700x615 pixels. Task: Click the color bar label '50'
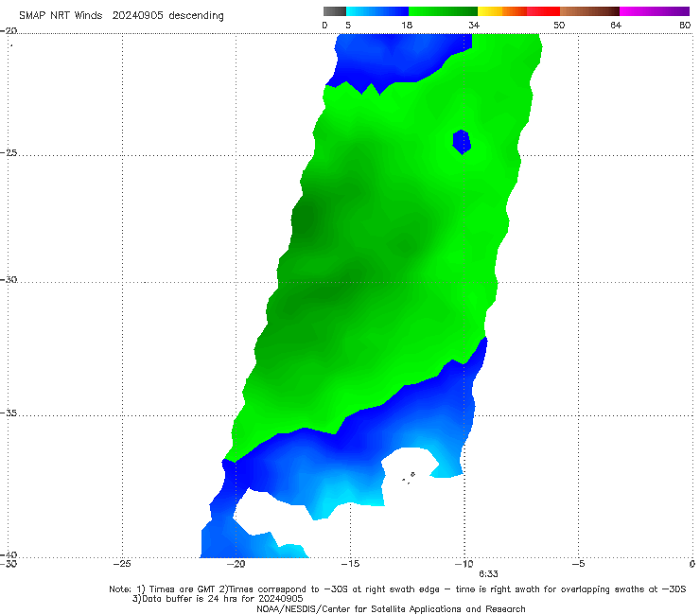pos(559,25)
